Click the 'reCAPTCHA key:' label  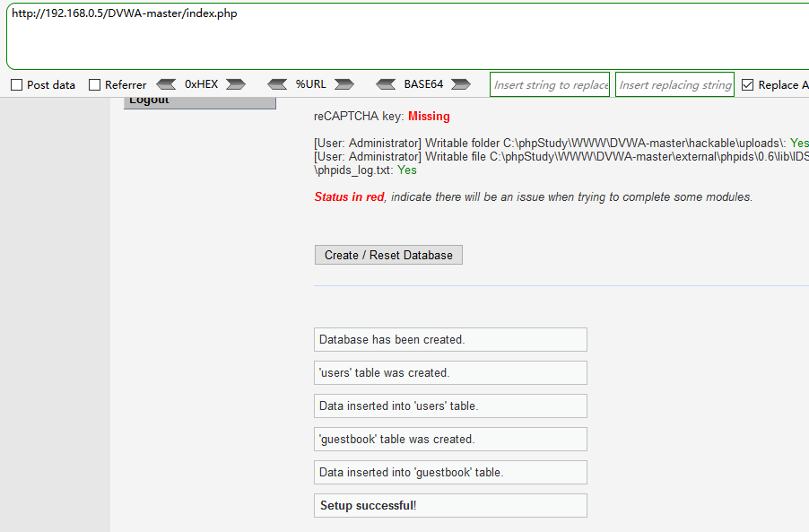pyautogui.click(x=359, y=116)
